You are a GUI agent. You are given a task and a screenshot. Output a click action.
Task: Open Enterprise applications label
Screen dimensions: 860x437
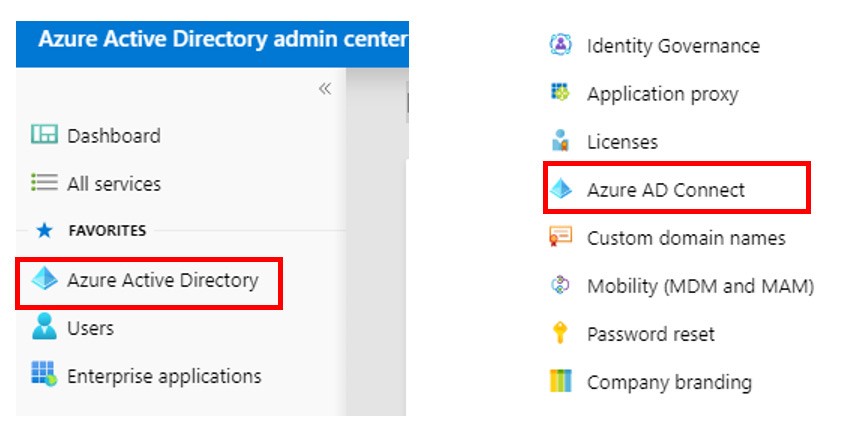click(164, 376)
